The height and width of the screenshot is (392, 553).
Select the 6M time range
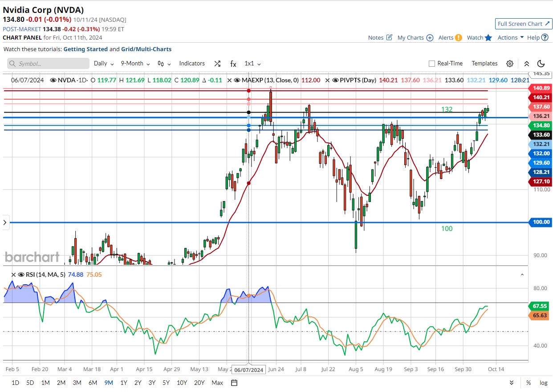[x=93, y=383]
